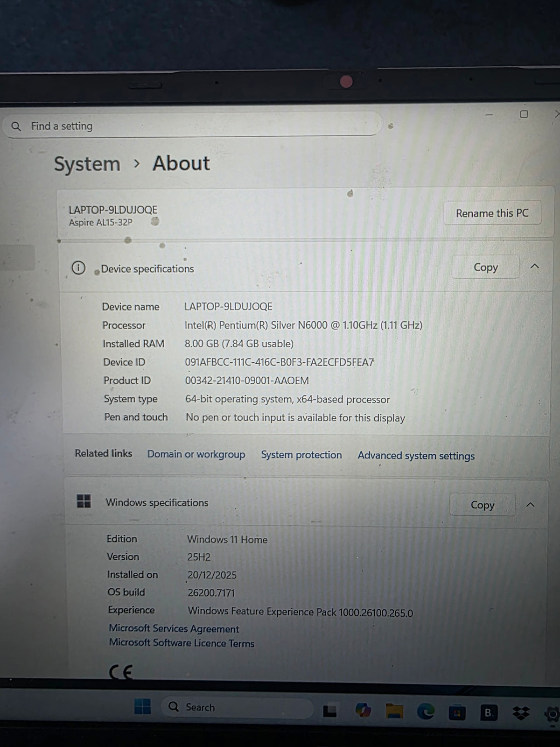The height and width of the screenshot is (747, 560).
Task: Select the Experience value Windows Feature Experience Pack
Action: click(300, 612)
